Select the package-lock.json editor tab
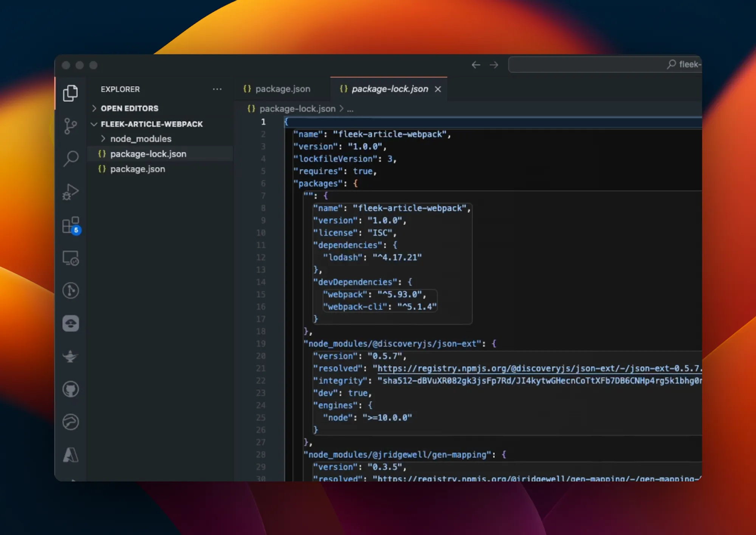756x535 pixels. point(389,89)
